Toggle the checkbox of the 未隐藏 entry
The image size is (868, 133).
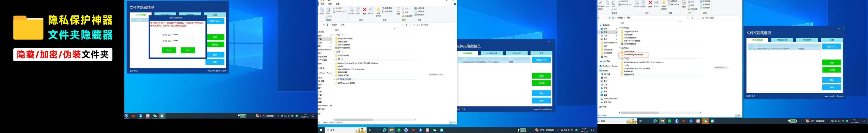[751, 49]
